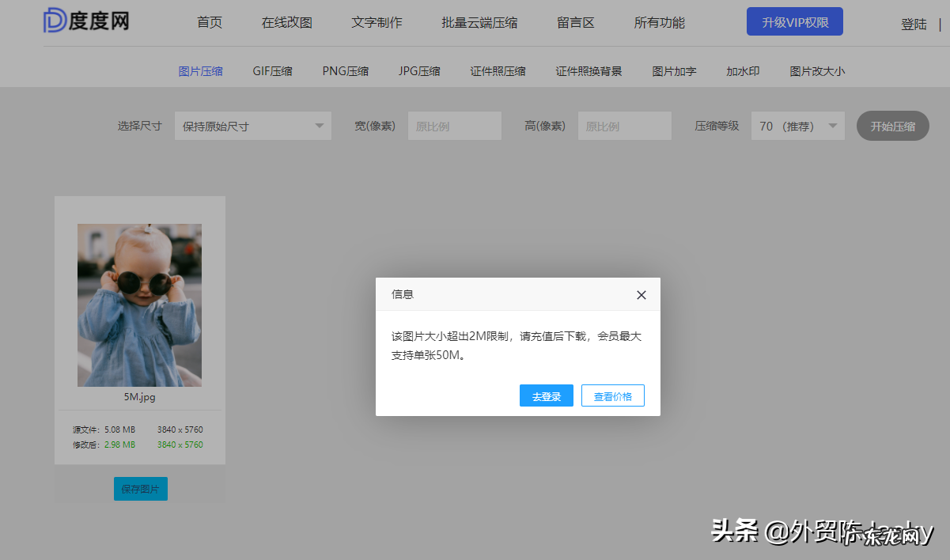Open the JPG压缩 tool
Screen dimensions: 950x560
pyautogui.click(x=419, y=70)
